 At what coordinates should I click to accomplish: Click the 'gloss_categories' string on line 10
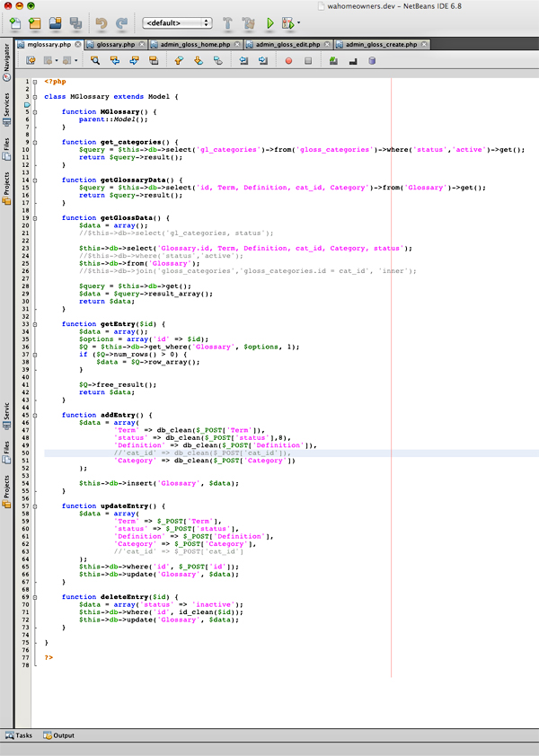(335, 149)
